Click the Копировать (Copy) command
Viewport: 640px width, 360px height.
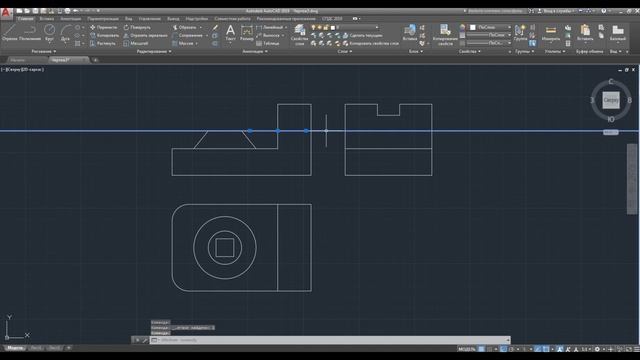point(104,36)
